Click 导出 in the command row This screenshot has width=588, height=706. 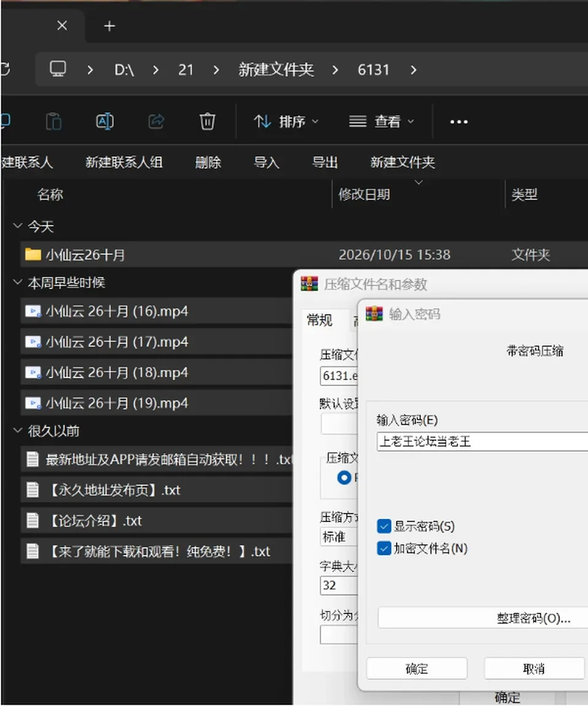[x=325, y=162]
